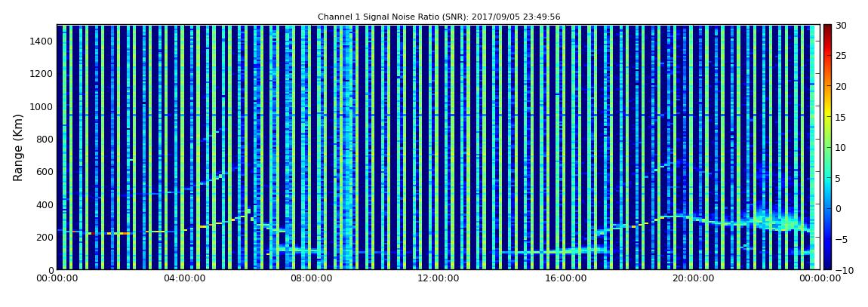Click the x-axis time label '16:00:00'
The width and height of the screenshot is (868, 307).
pyautogui.click(x=565, y=279)
